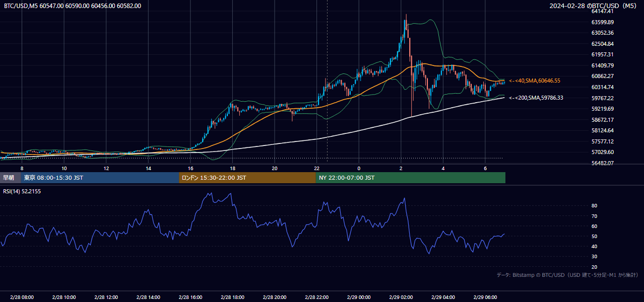Click the 57577.12 price axis value
Screen dimensions: 644x302
click(602, 141)
